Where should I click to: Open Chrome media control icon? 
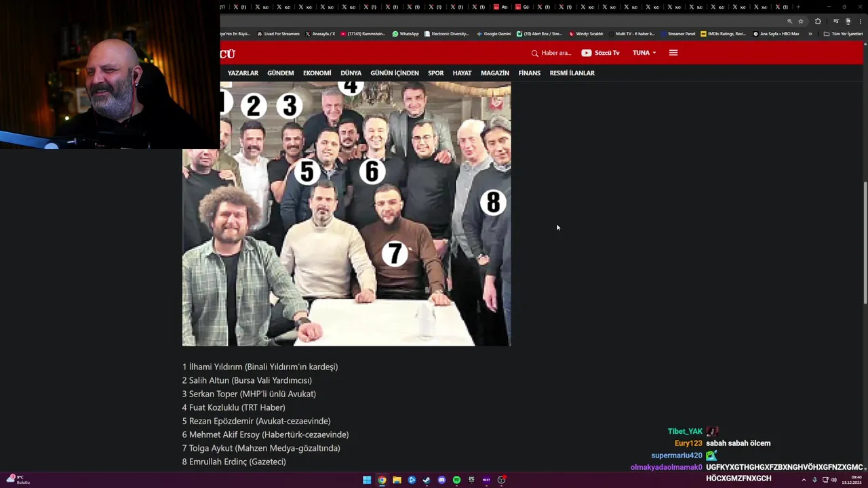[x=836, y=21]
